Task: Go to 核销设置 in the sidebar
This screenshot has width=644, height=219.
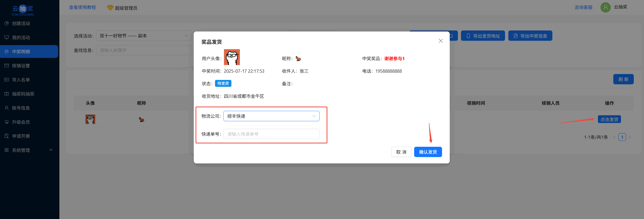Action: (x=29, y=66)
